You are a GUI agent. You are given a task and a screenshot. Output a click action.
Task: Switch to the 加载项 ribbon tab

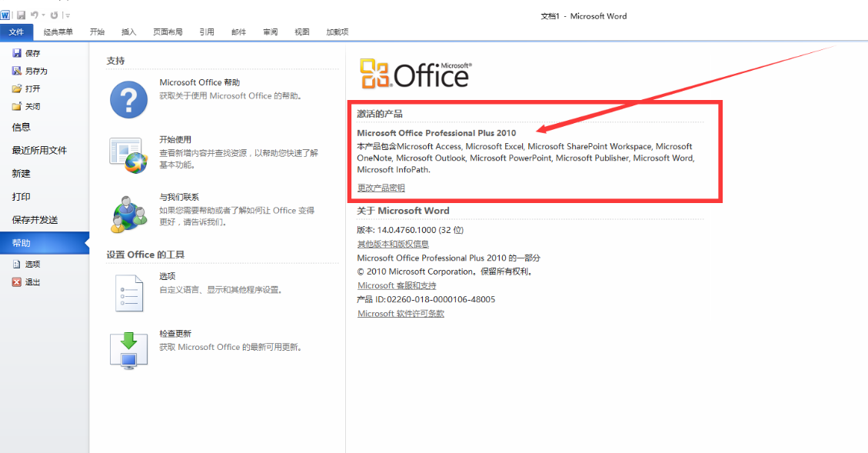pos(337,32)
